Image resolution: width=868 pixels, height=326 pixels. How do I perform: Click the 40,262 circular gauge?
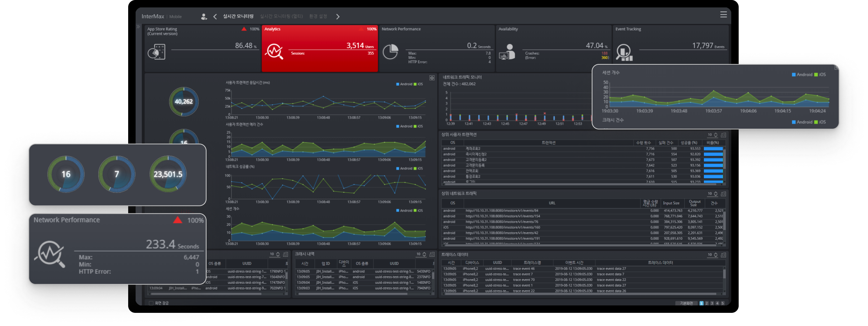tap(184, 102)
